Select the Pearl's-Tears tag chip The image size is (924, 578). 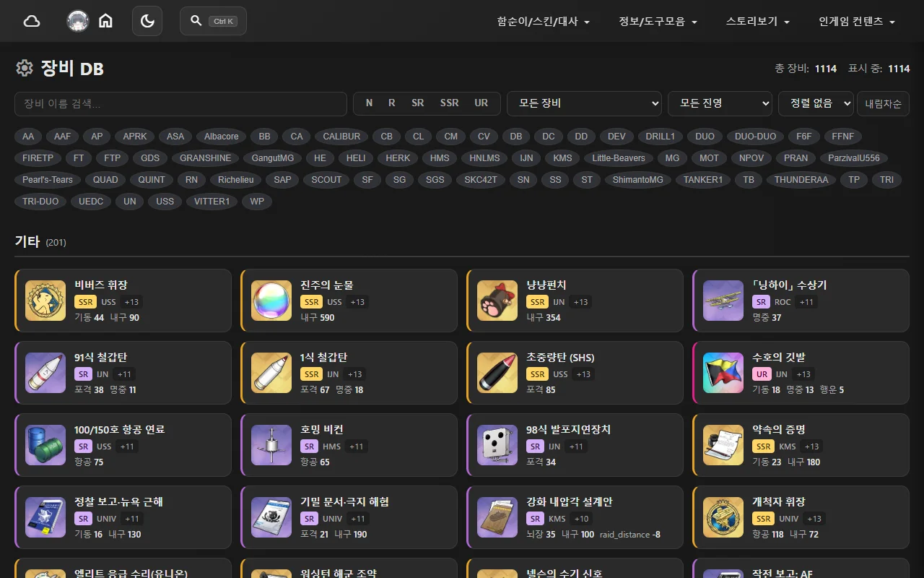coord(48,180)
